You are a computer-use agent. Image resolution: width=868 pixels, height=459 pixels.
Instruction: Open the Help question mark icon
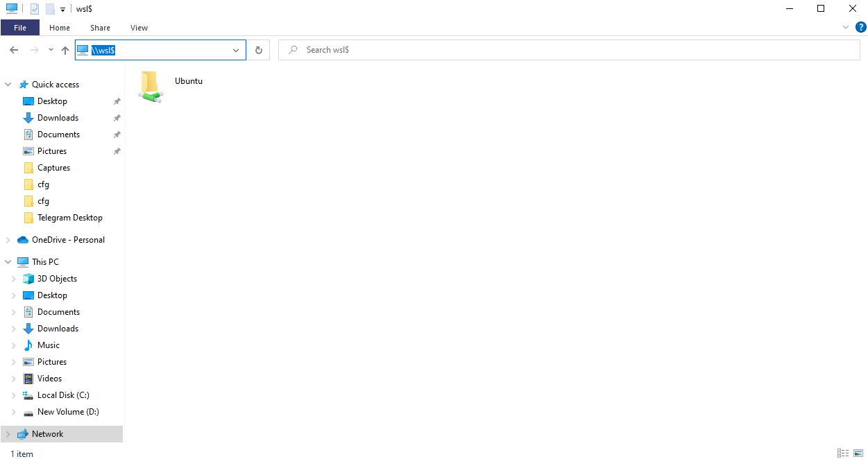(x=860, y=27)
